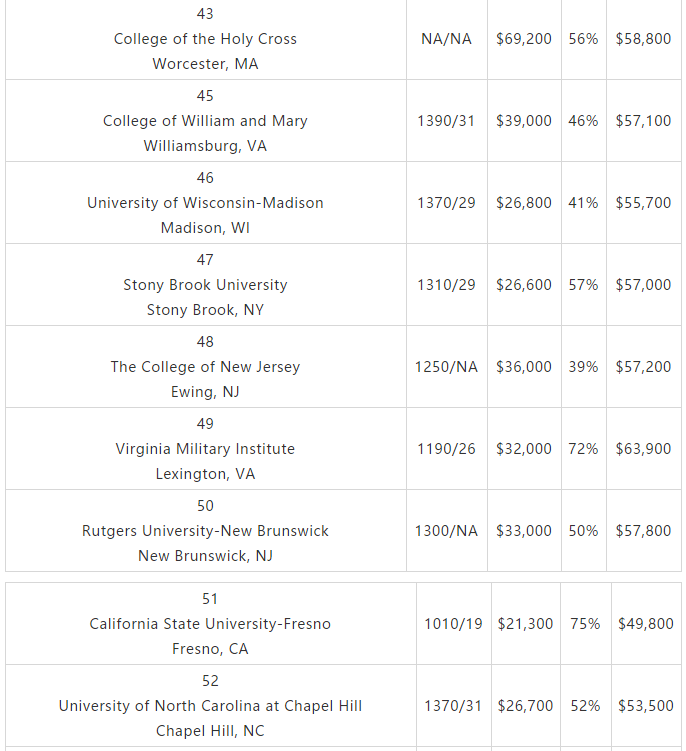
Task: Click the rank number 49
Action: click(205, 424)
